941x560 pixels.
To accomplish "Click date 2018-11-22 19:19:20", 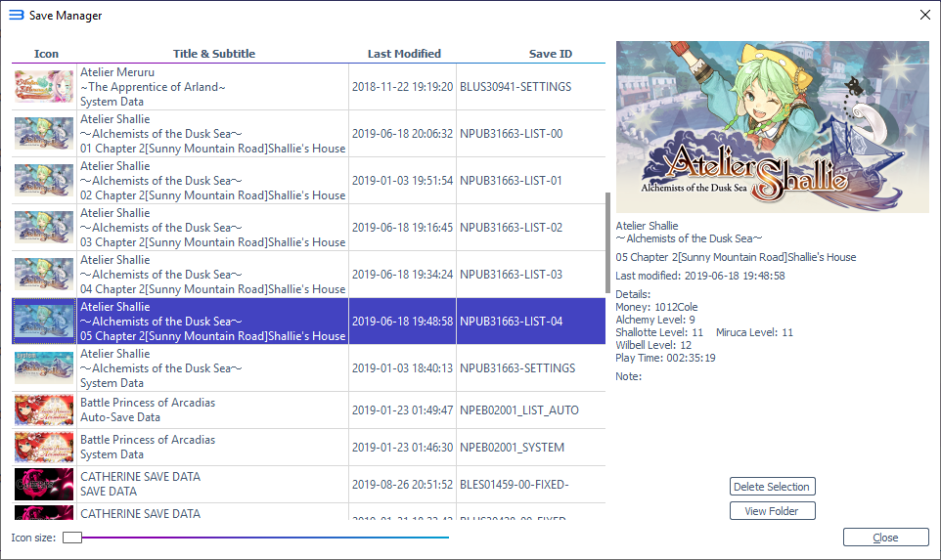I will (x=402, y=86).
